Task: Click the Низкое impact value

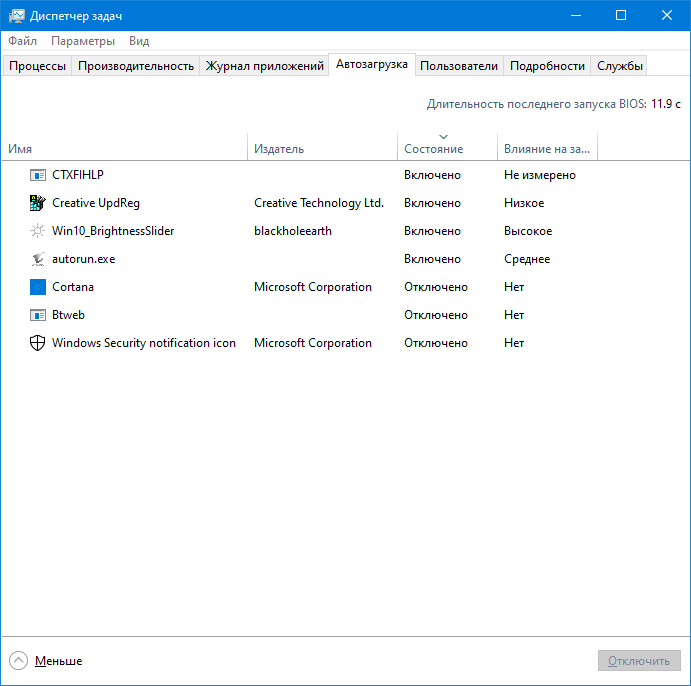Action: point(524,203)
